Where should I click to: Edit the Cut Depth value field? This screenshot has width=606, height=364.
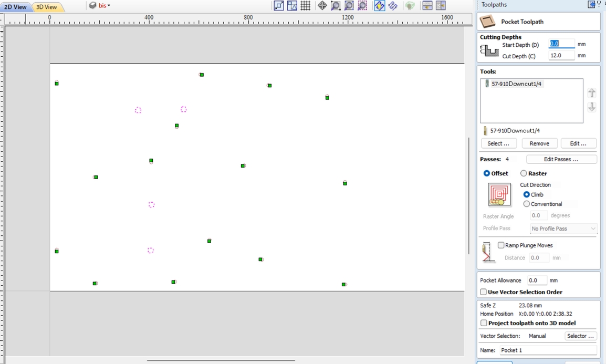[561, 55]
